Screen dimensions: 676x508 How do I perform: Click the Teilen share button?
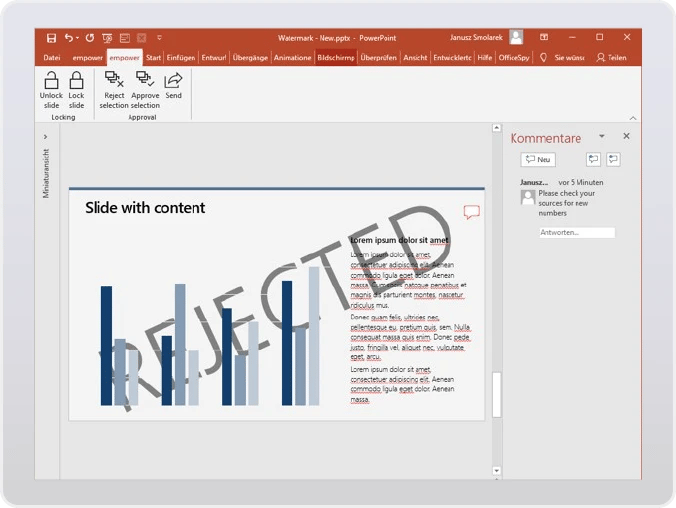click(x=611, y=57)
